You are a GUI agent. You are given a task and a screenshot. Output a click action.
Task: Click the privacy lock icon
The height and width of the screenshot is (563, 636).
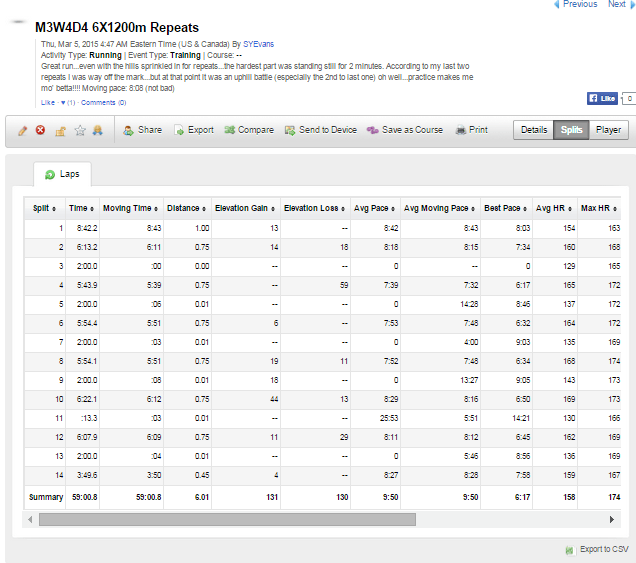coord(60,130)
